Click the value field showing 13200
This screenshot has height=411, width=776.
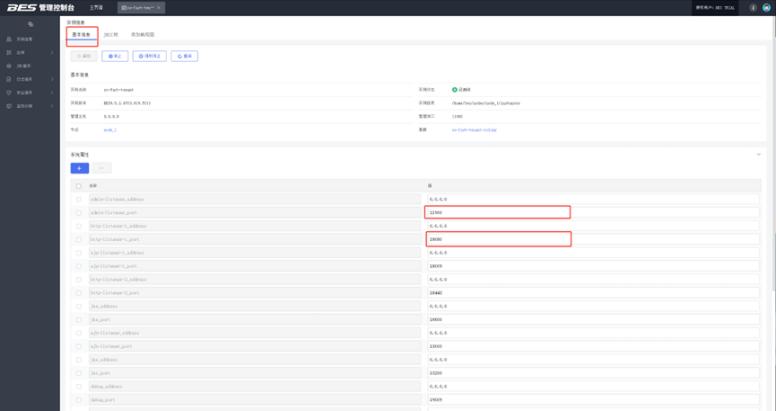[x=593, y=373]
